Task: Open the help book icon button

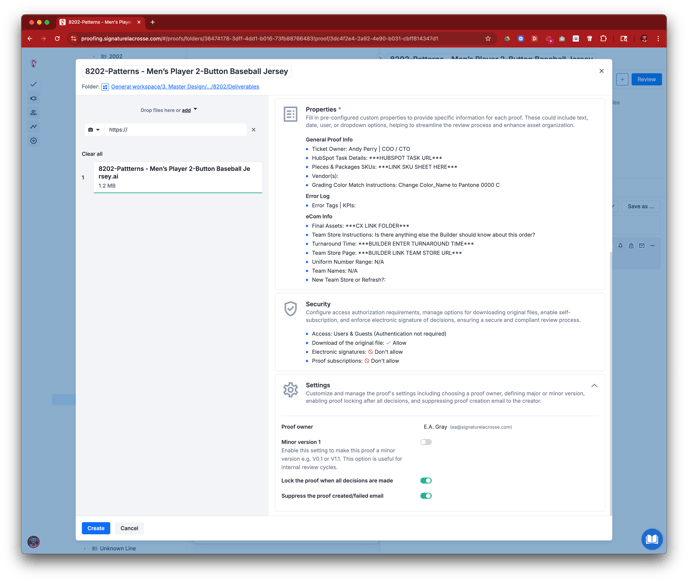Action: point(651,539)
